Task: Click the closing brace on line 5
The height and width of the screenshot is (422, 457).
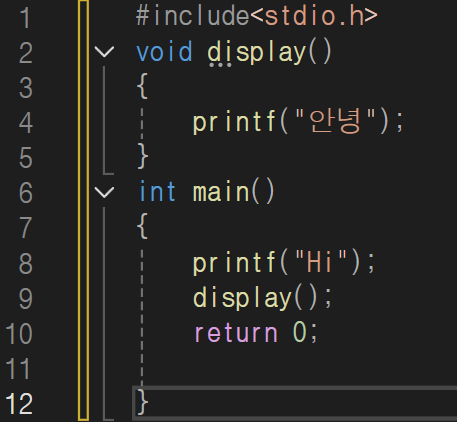Action: click(x=143, y=156)
